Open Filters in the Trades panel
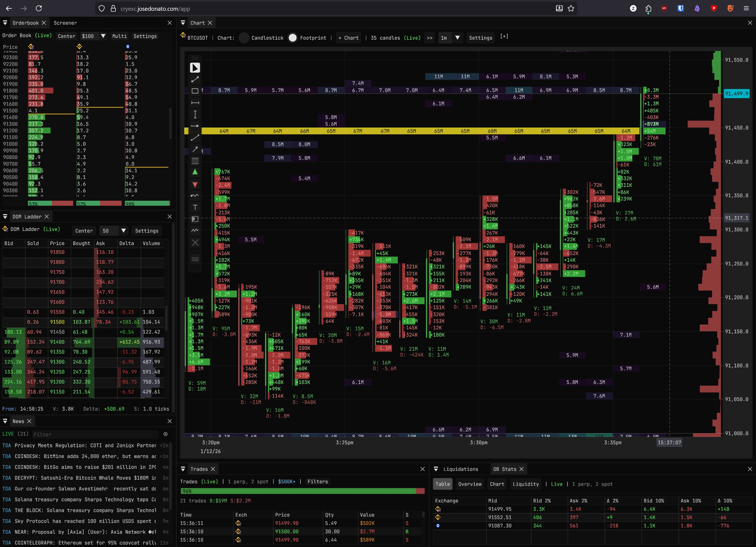This screenshot has width=756, height=547. click(x=317, y=482)
